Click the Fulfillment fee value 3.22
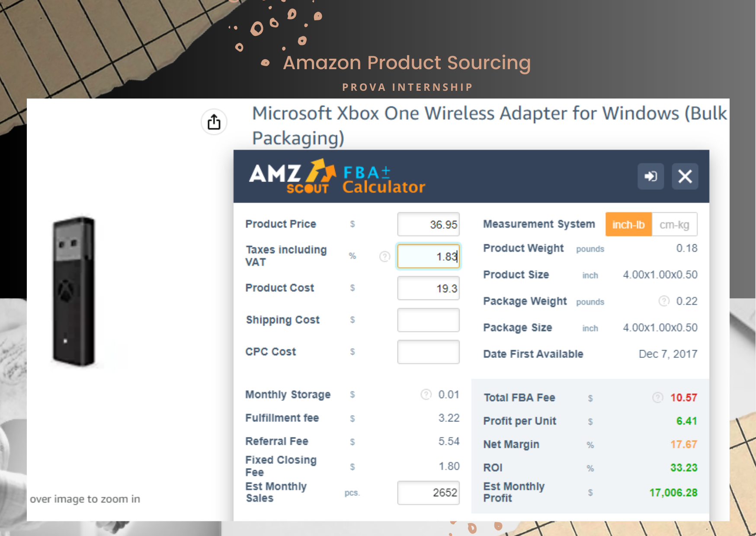 [449, 418]
